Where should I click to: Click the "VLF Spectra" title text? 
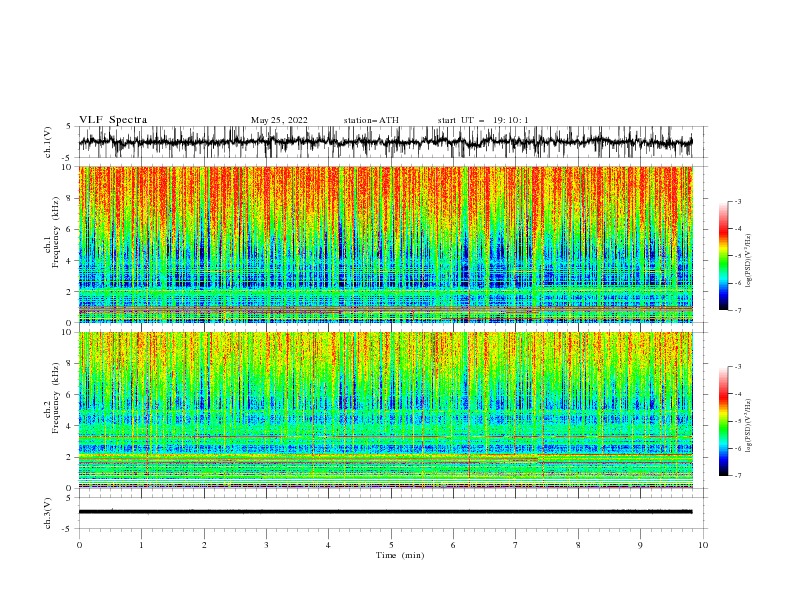tap(113, 120)
